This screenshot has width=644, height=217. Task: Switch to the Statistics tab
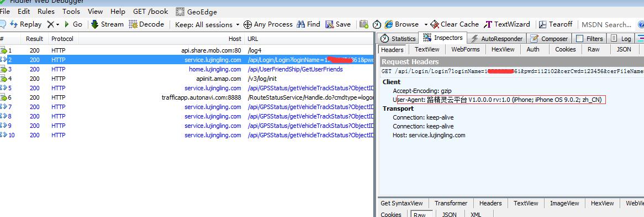(x=398, y=39)
